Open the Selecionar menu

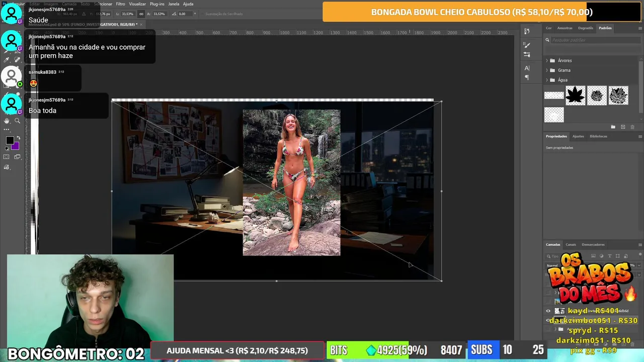tap(103, 4)
